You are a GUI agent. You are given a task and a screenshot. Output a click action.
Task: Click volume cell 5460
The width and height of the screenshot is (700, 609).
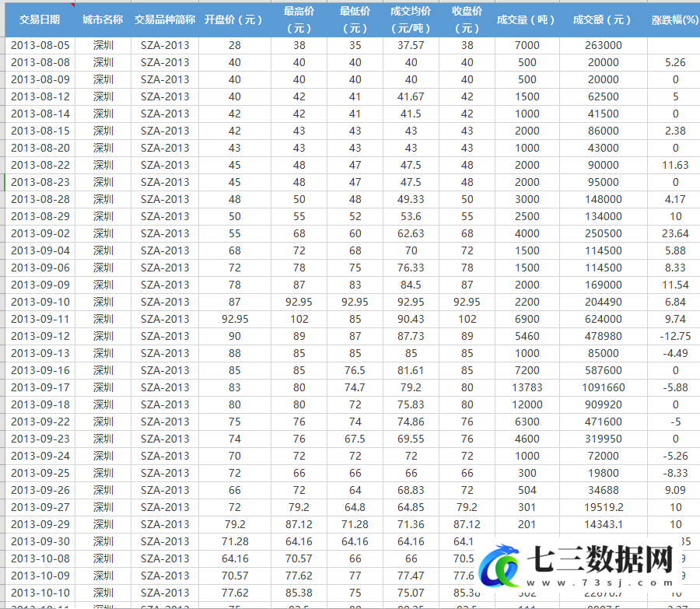pyautogui.click(x=527, y=336)
